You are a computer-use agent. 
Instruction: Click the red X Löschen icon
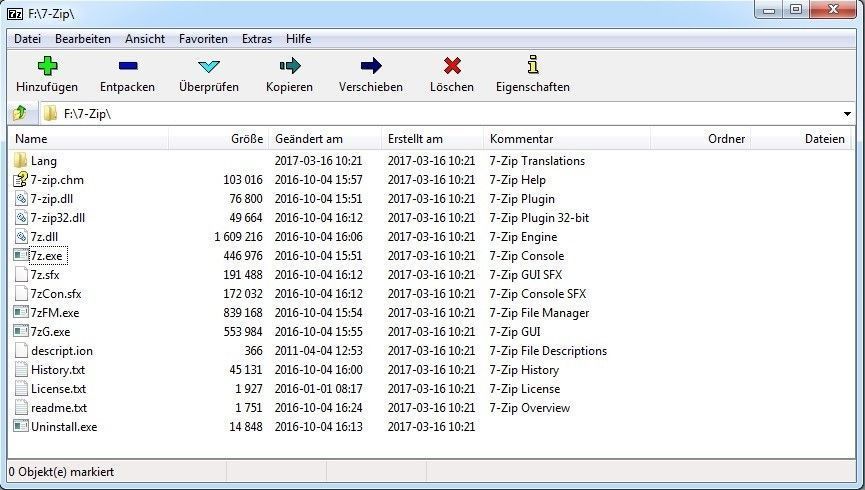[x=452, y=66]
